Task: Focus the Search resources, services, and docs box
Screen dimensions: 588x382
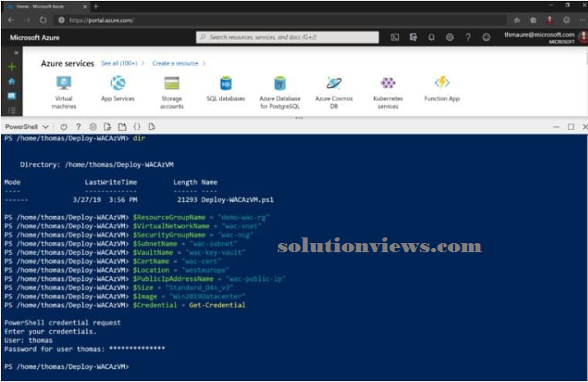Action: tap(287, 37)
